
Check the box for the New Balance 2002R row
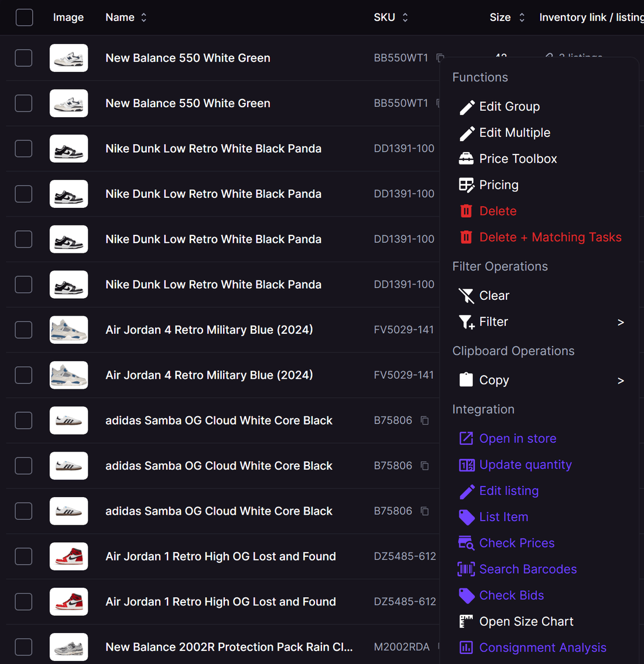point(23,646)
